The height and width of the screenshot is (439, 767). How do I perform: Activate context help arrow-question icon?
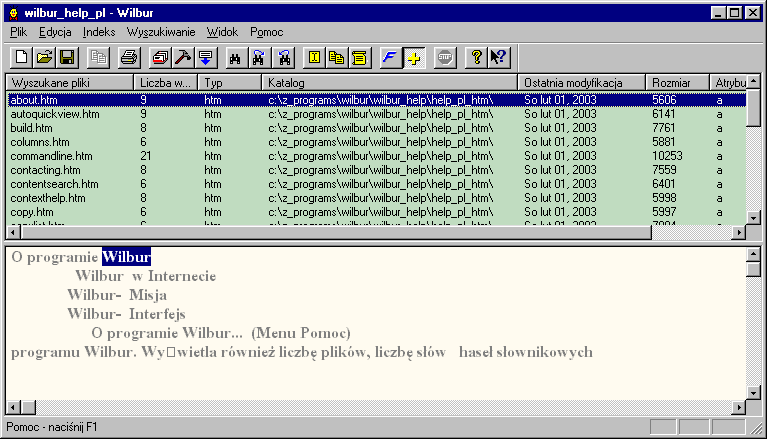[499, 58]
